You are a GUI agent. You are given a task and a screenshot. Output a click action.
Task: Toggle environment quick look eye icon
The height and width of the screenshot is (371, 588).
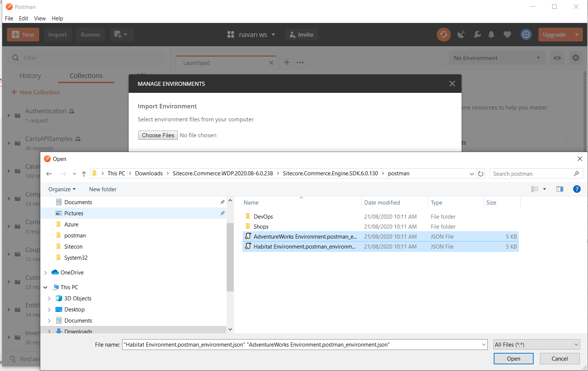click(557, 58)
